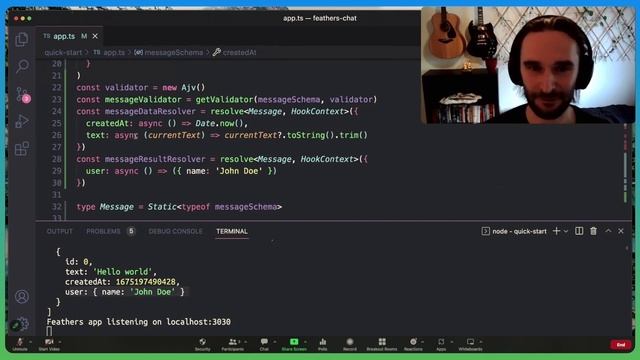Close the terminal panel
The image size is (640, 360).
pyautogui.click(x=621, y=231)
